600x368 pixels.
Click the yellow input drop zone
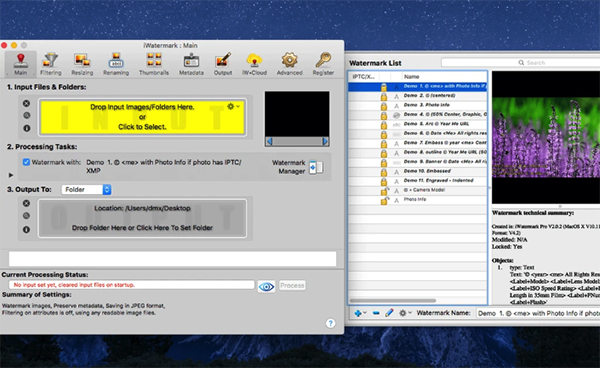(142, 117)
